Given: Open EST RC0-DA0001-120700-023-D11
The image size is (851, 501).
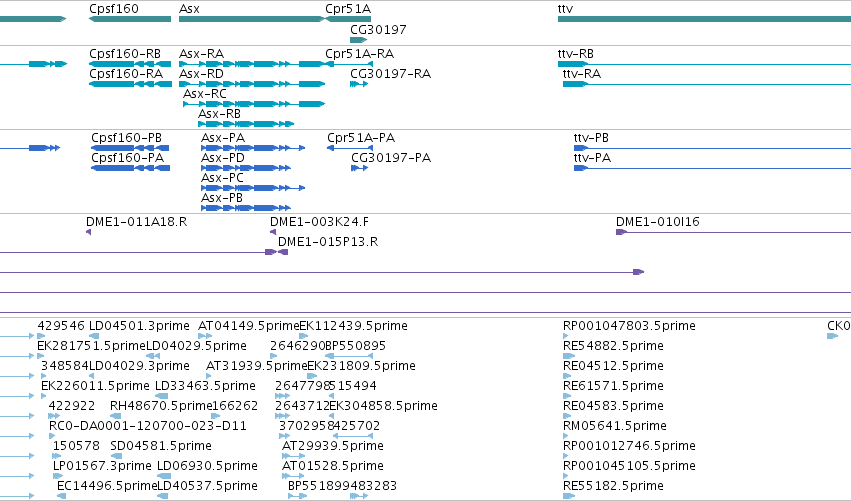Looking at the screenshot, I should click(x=148, y=427).
